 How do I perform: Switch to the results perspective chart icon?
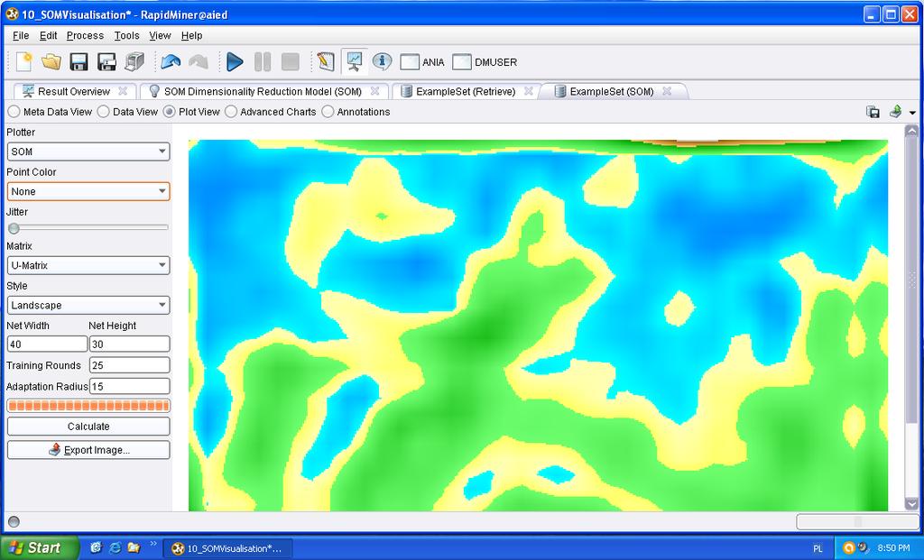[354, 61]
